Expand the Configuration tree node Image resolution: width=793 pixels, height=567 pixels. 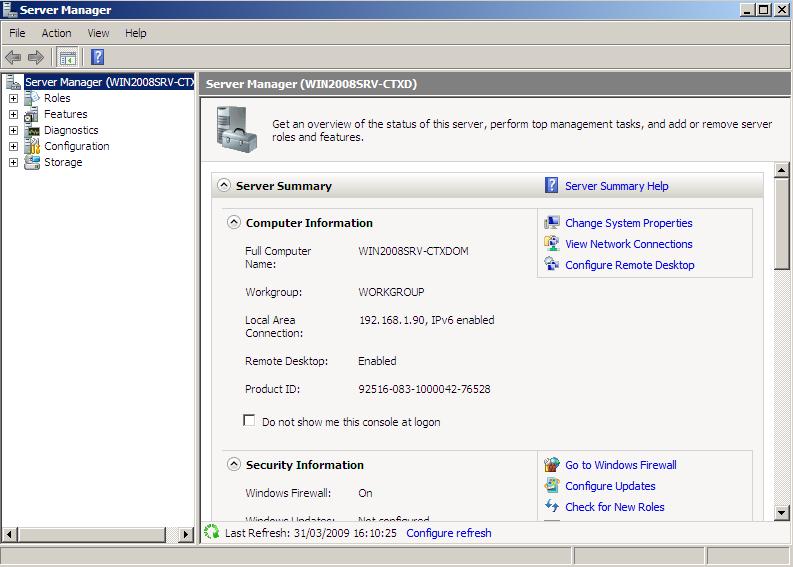[x=14, y=146]
